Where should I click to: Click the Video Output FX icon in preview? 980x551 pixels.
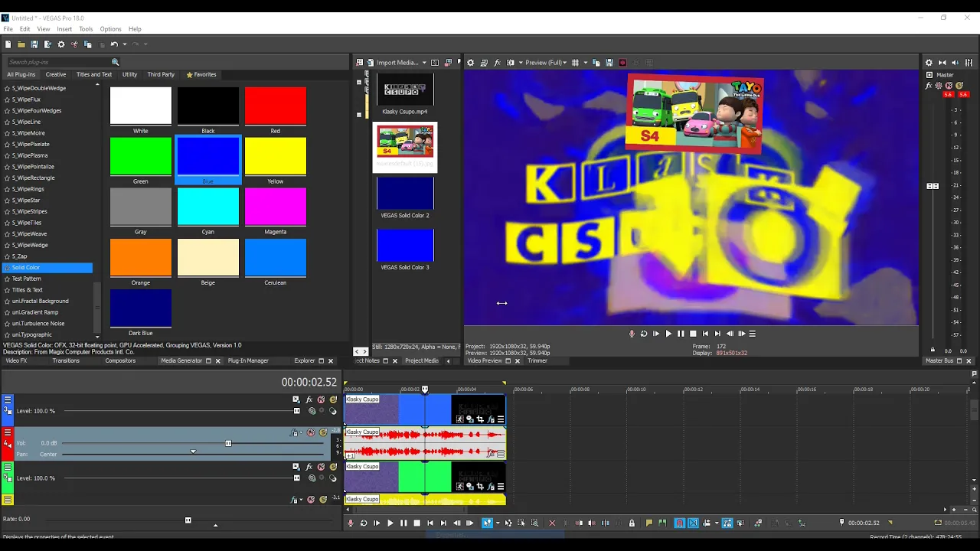(497, 63)
